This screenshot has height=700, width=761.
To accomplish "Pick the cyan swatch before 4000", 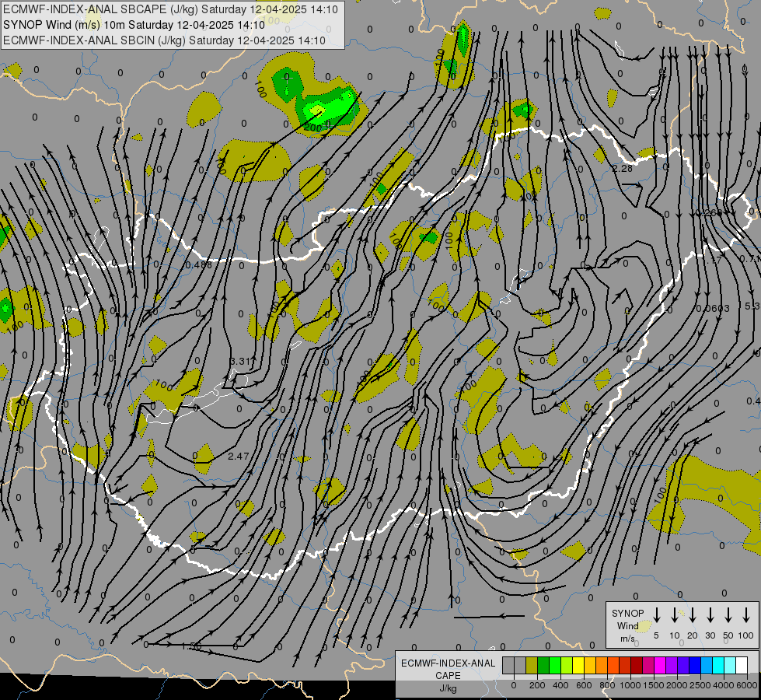I will [718, 665].
